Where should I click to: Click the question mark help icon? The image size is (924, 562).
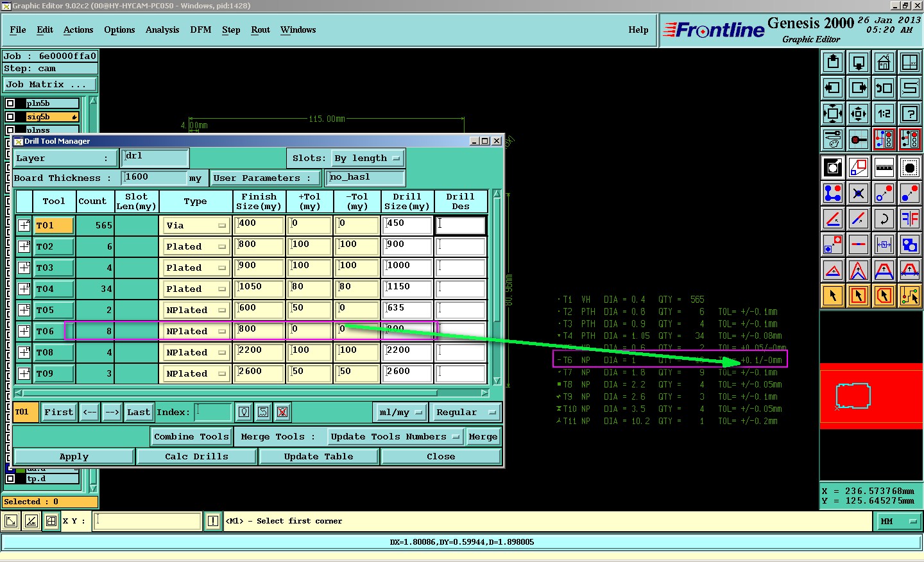909,114
